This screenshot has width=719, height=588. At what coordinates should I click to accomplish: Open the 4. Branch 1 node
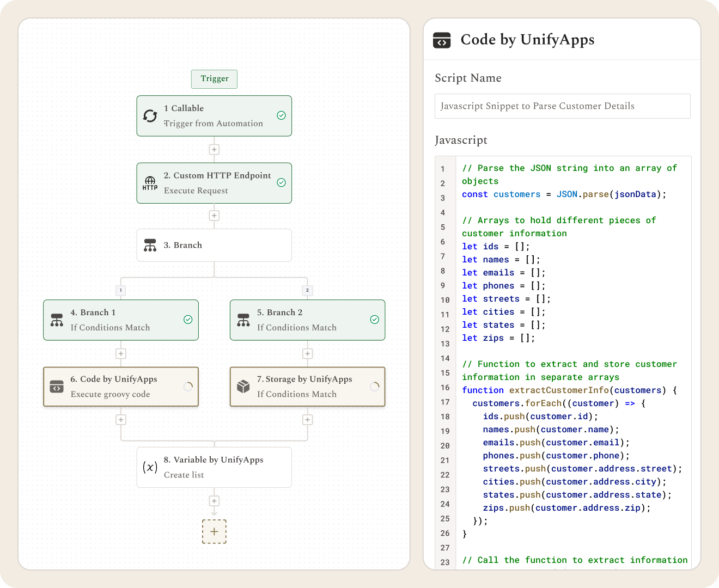[x=121, y=320]
